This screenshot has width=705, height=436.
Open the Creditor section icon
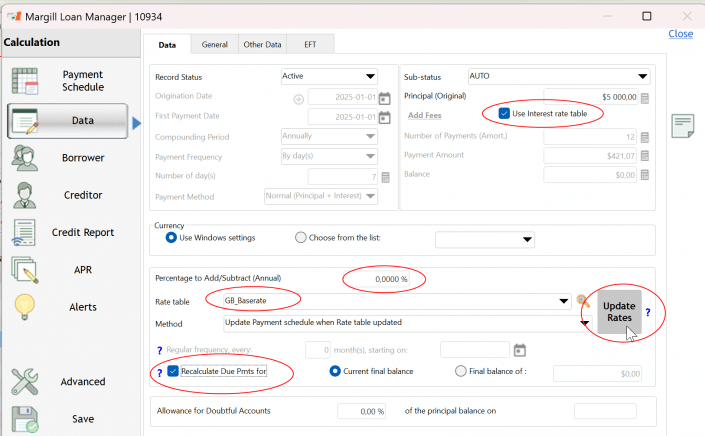point(25,195)
